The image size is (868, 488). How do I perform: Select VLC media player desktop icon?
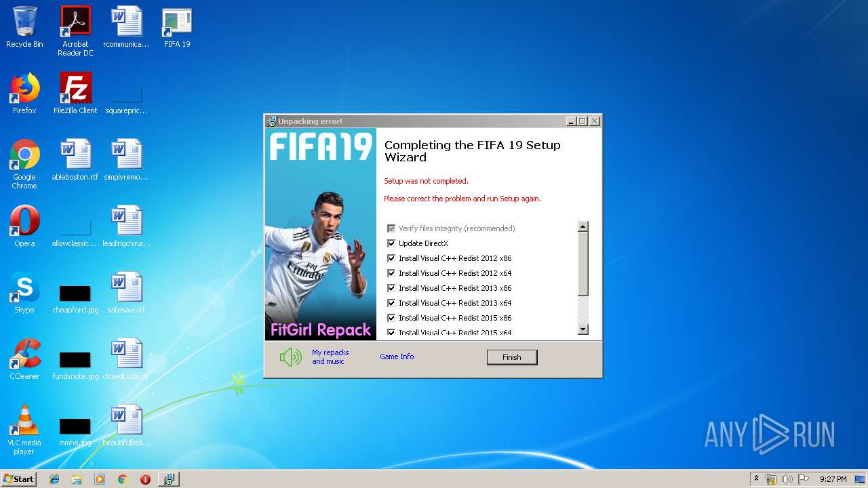(x=24, y=430)
